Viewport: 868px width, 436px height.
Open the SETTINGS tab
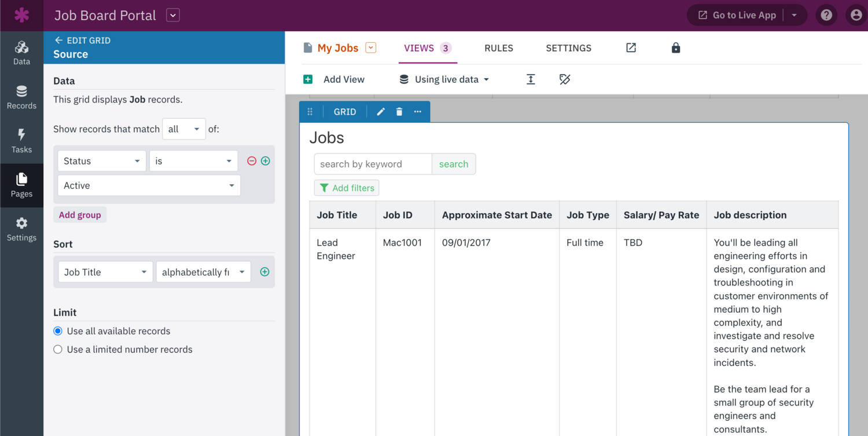568,48
